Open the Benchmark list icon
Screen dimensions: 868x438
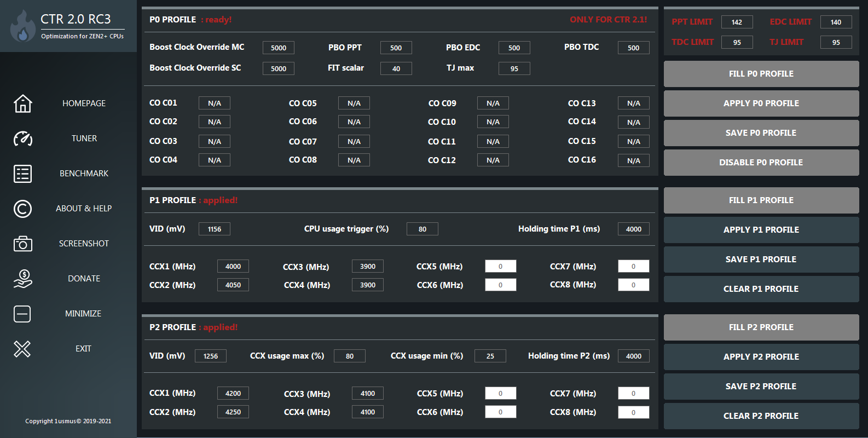click(22, 174)
